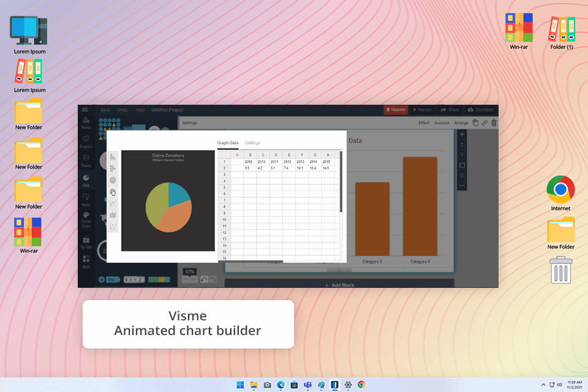
Task: Click the redo arrow near zoom controls
Action: [x=213, y=279]
